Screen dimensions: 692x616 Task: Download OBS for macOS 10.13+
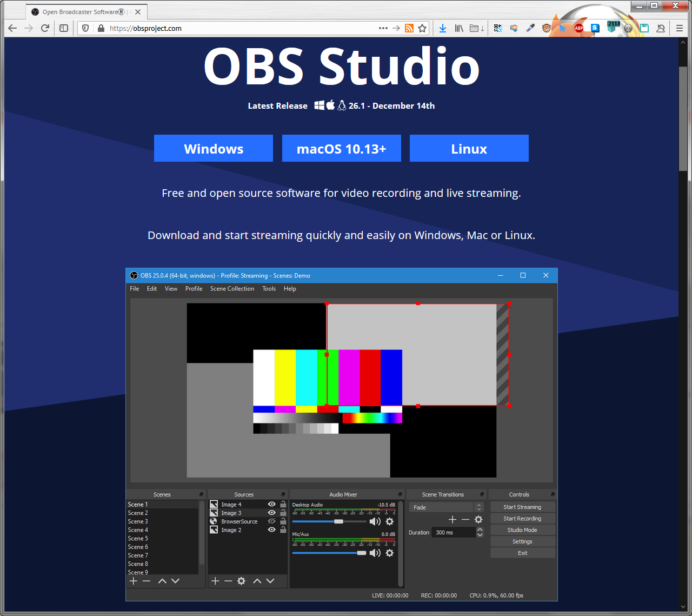pyautogui.click(x=342, y=148)
